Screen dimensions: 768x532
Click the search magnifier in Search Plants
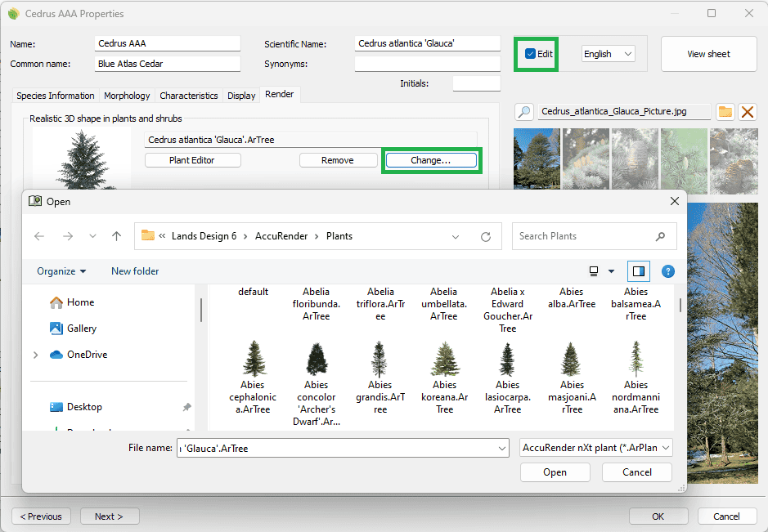(660, 236)
